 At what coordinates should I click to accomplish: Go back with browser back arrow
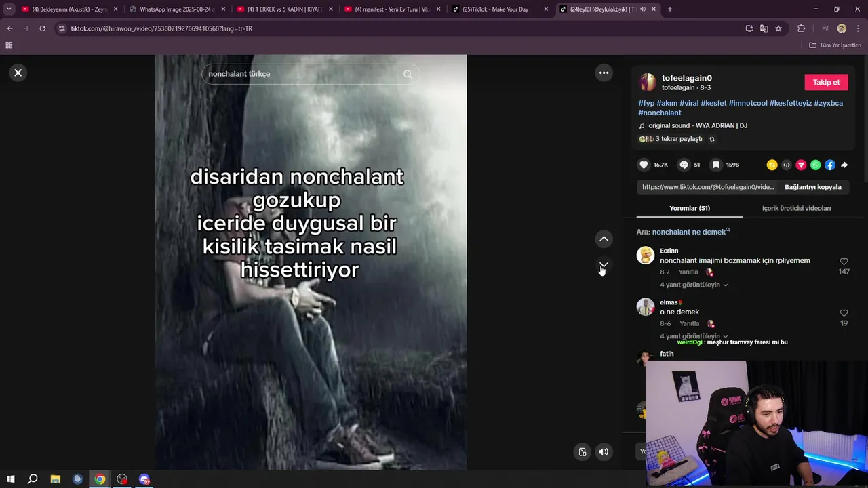[x=9, y=28]
